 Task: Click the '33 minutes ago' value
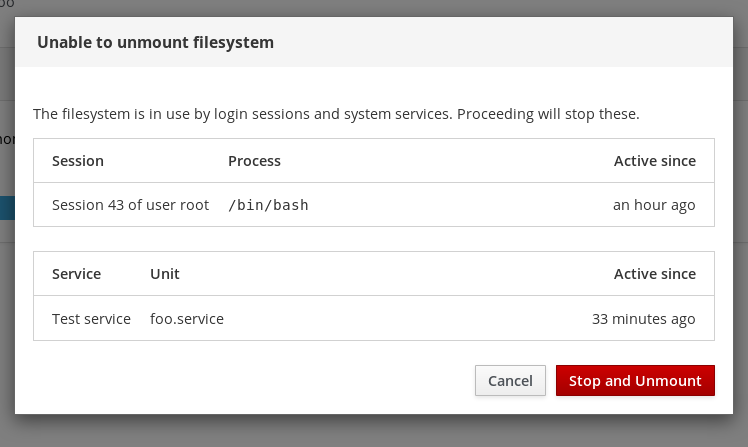pos(644,319)
